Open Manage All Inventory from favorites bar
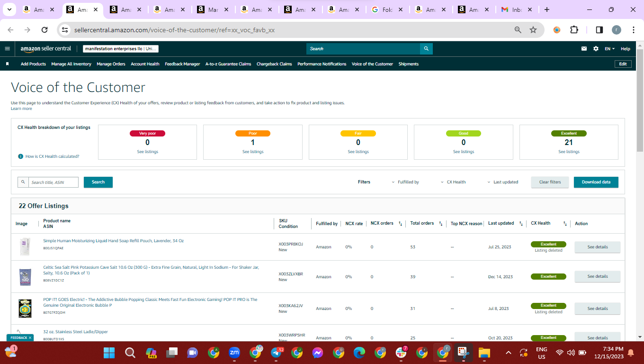This screenshot has height=364, width=644. coord(71,64)
